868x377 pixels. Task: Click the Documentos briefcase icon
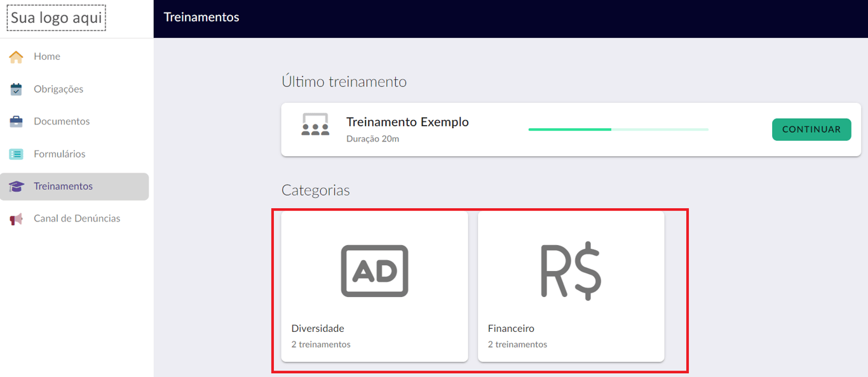tap(16, 121)
